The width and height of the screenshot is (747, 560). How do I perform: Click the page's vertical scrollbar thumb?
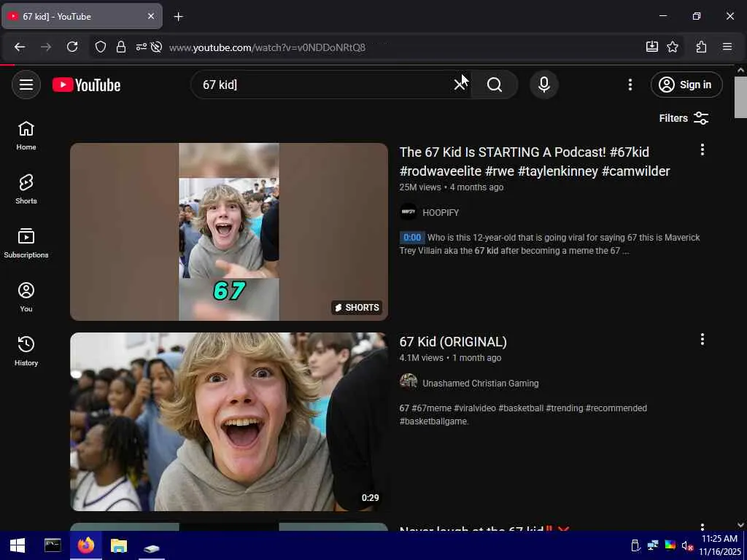[x=741, y=97]
